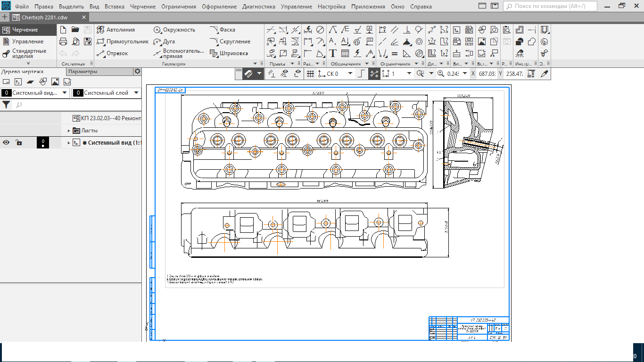Click the diameter dimension icon

click(x=320, y=30)
